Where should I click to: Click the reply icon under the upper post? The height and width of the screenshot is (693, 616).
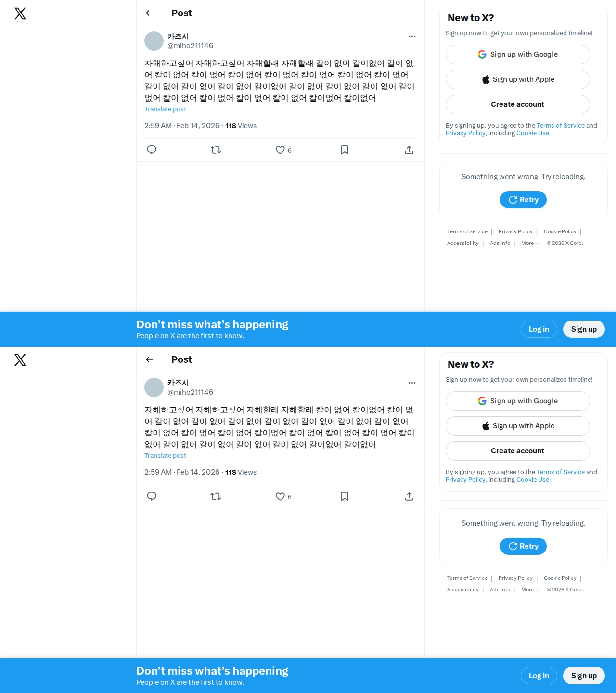pos(152,150)
